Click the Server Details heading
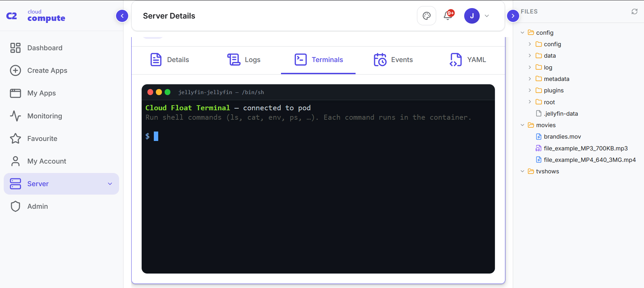This screenshot has width=644, height=288. click(x=169, y=16)
